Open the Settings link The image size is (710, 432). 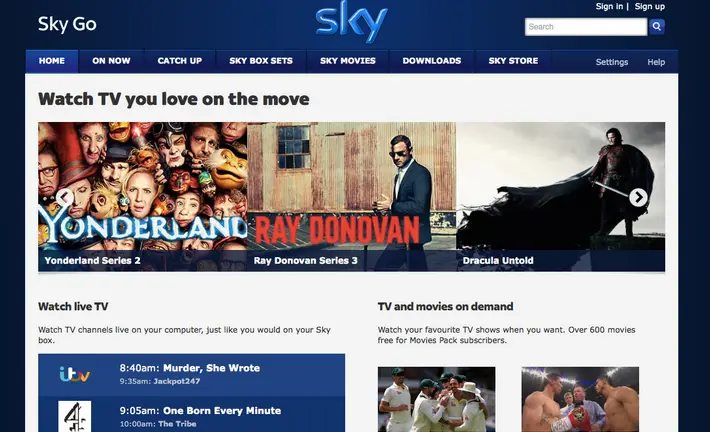pyautogui.click(x=612, y=62)
